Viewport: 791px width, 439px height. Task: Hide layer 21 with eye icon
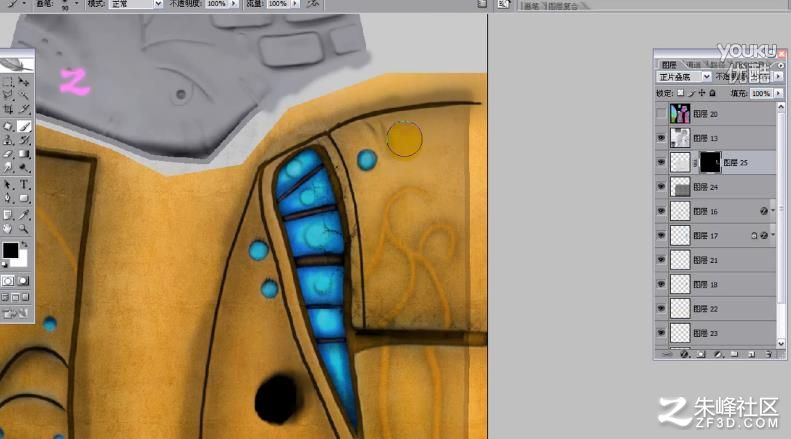tap(661, 260)
